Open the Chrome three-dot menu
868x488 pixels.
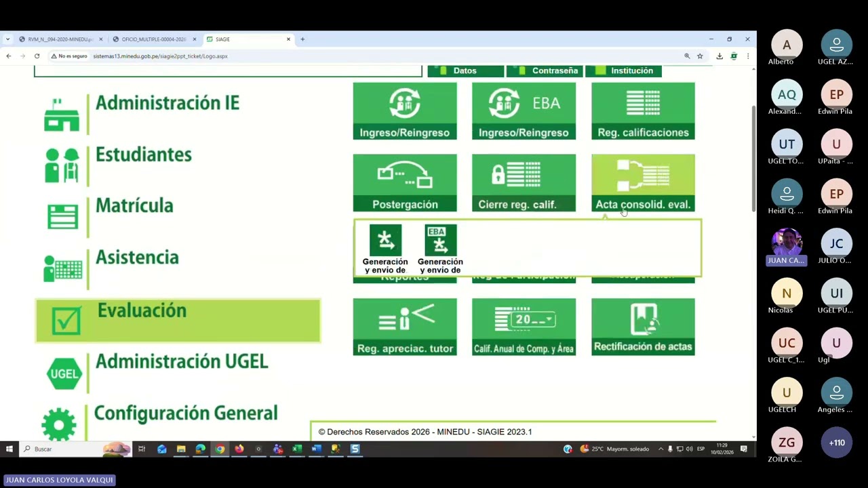point(747,56)
